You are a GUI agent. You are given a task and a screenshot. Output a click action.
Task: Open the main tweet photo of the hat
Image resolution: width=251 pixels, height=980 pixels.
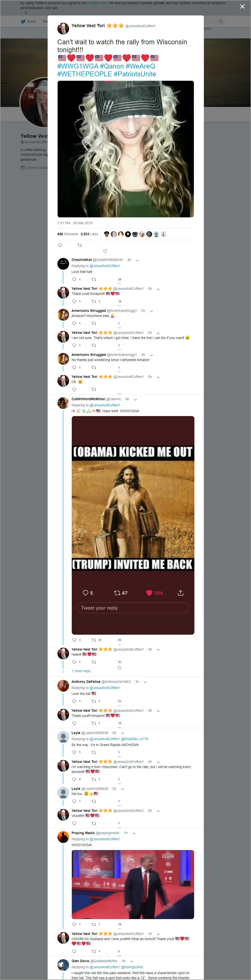coord(126,149)
